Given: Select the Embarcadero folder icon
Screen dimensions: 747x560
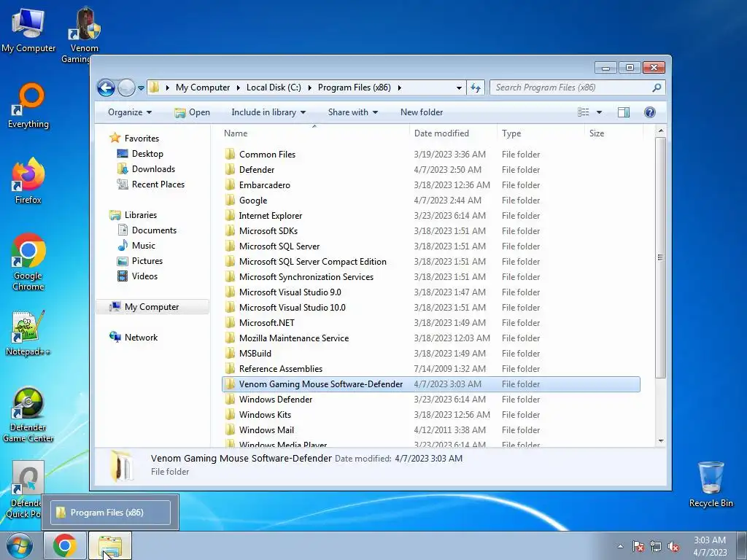Looking at the screenshot, I should click(230, 184).
